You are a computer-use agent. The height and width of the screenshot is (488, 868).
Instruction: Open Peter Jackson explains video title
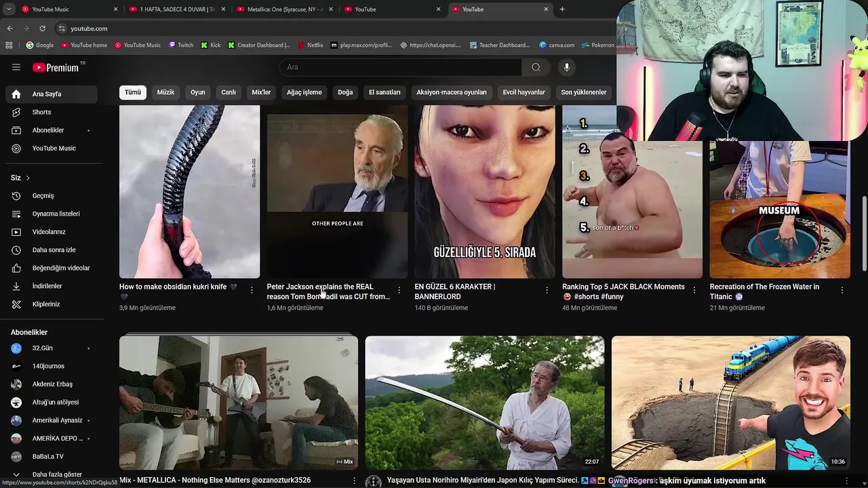tap(328, 291)
